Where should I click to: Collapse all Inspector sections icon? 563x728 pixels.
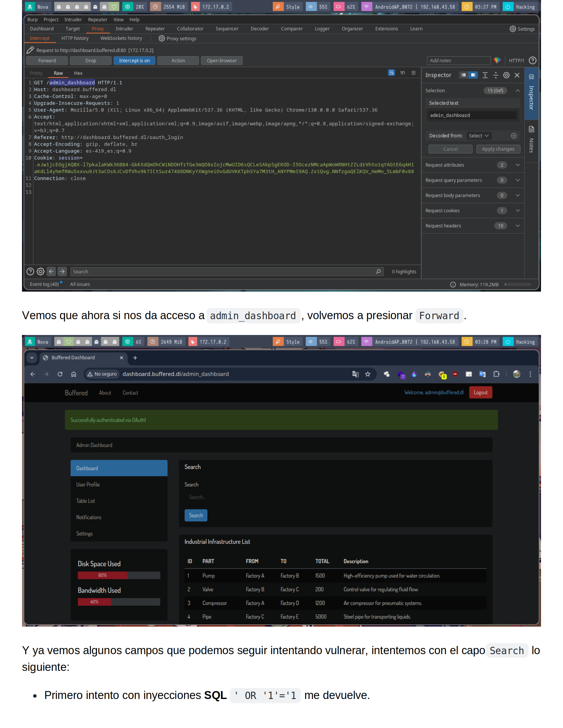click(496, 75)
